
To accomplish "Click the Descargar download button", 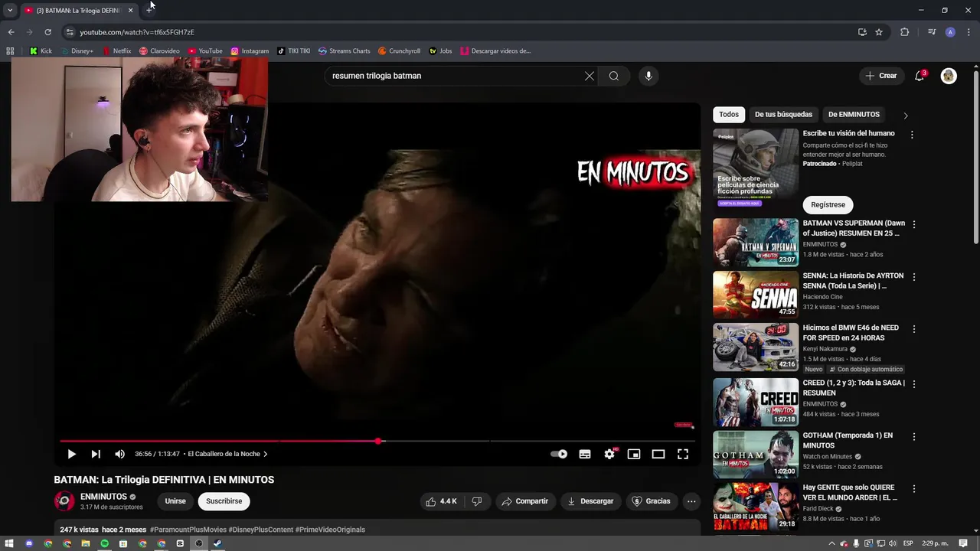I will coord(590,501).
